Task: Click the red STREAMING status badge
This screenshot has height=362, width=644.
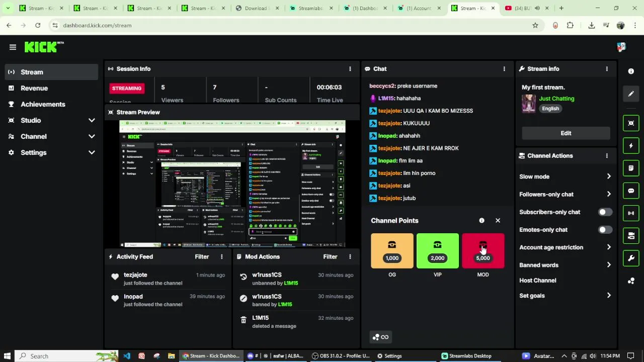Action: point(127,88)
